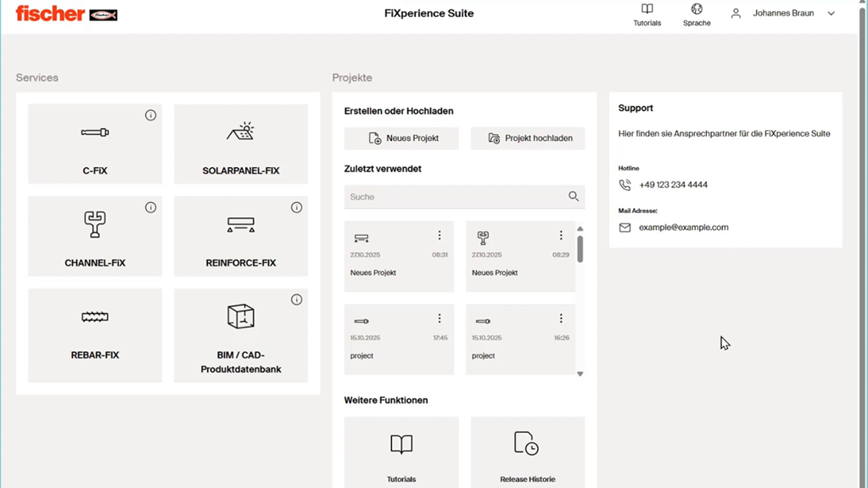
Task: Show info for the C-FIX tile
Action: tap(150, 115)
